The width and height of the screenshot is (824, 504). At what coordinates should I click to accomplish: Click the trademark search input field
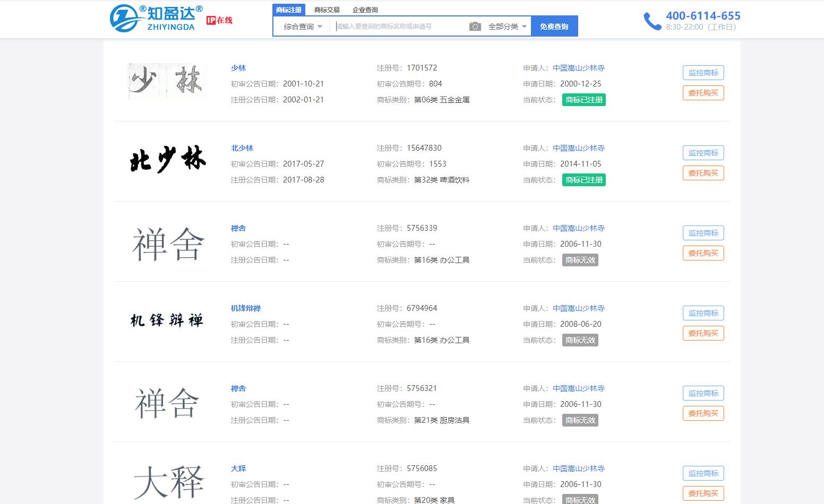click(398, 27)
